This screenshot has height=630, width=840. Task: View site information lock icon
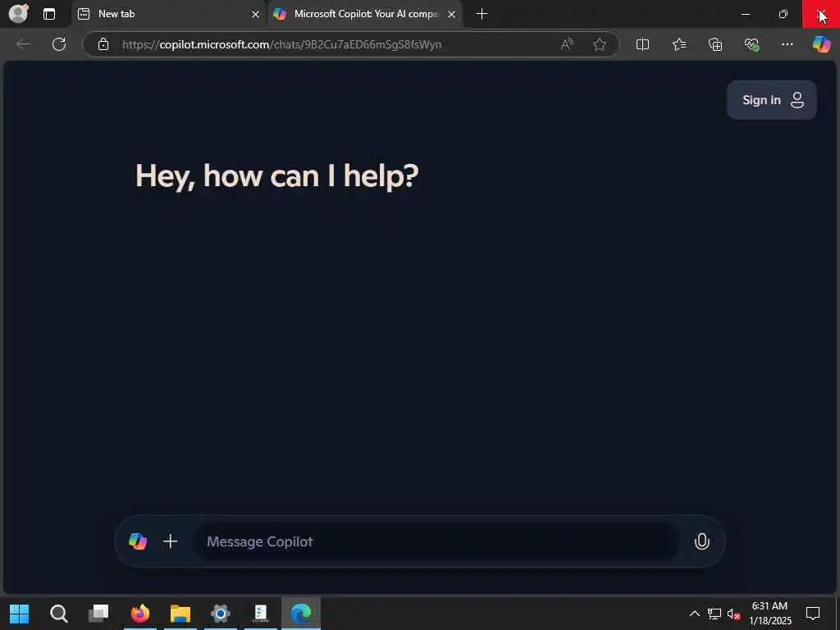(103, 44)
